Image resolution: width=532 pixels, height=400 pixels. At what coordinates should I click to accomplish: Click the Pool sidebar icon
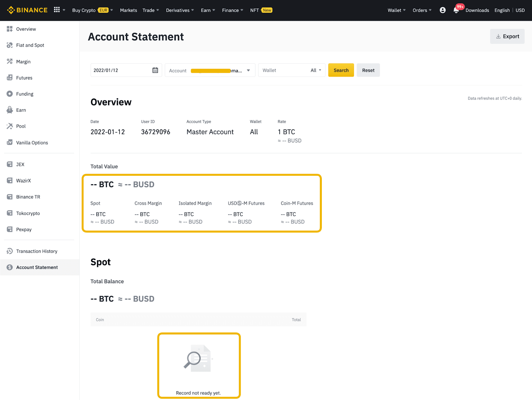coord(10,126)
